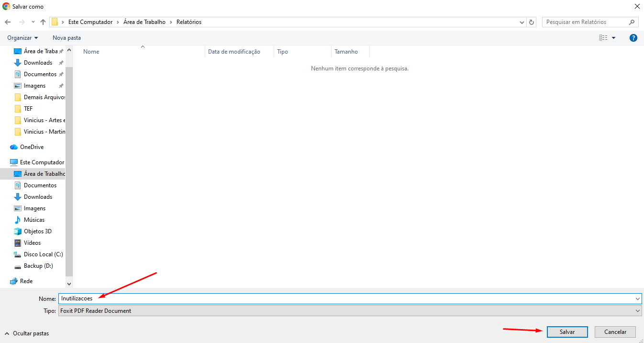
Task: Click the Nova pasta toolbar button
Action: (x=67, y=38)
